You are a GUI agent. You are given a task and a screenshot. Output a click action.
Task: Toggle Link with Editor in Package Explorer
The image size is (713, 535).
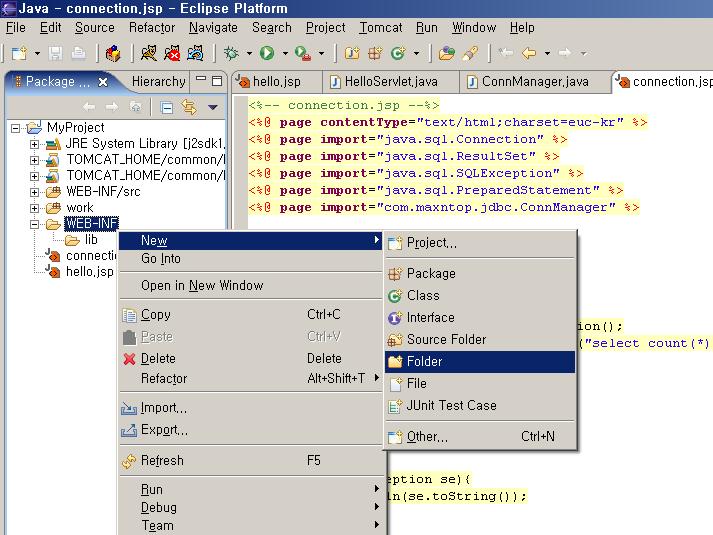pyautogui.click(x=188, y=107)
